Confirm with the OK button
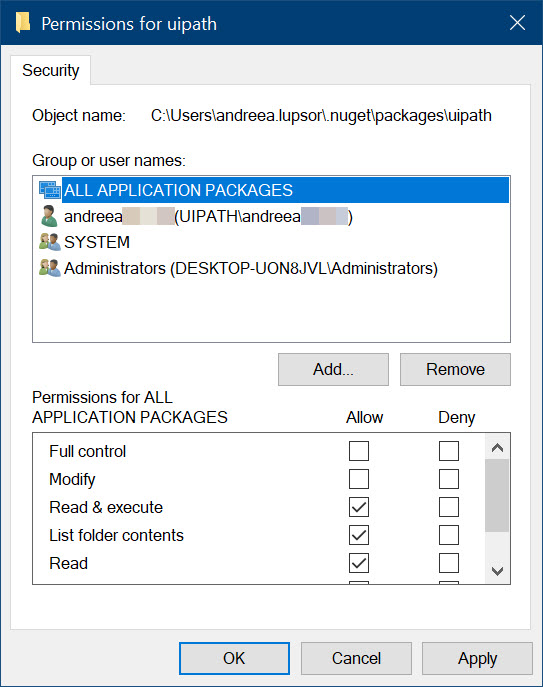The height and width of the screenshot is (687, 543). [234, 658]
